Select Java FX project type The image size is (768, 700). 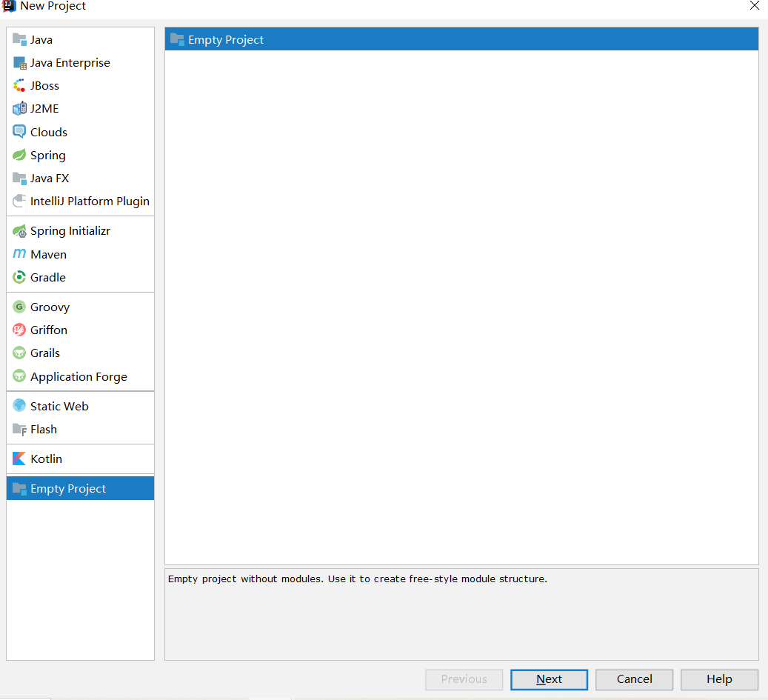tap(80, 179)
